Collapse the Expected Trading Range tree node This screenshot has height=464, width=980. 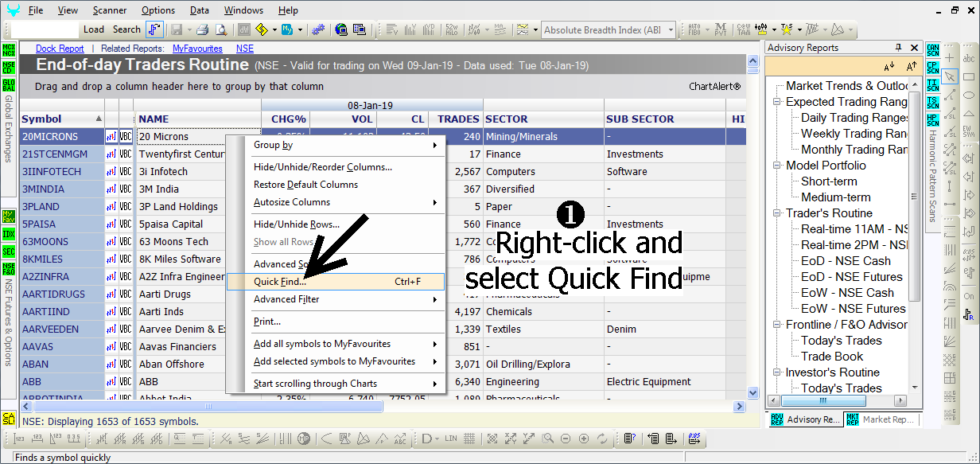(x=777, y=102)
